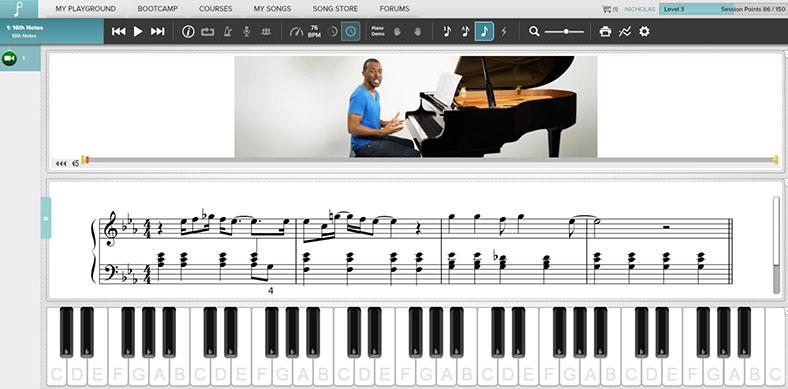Click the start marker on video timeline
This screenshot has height=389, width=788.
tap(85, 160)
